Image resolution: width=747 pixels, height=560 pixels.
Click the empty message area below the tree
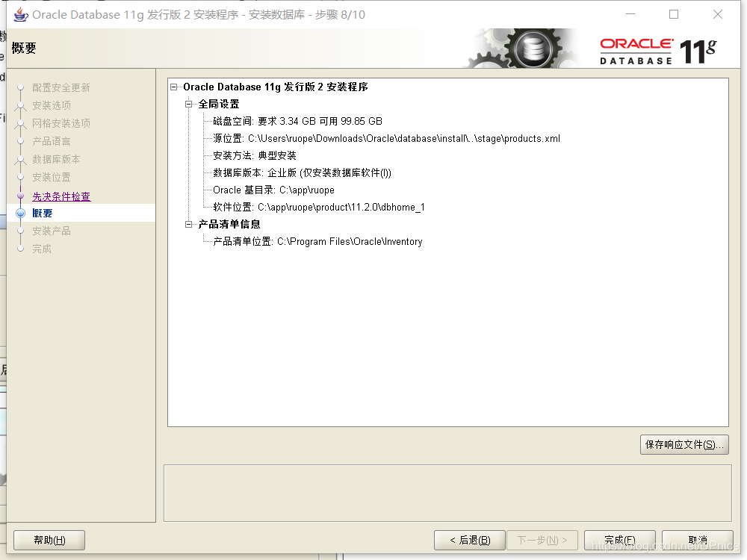tap(447, 494)
